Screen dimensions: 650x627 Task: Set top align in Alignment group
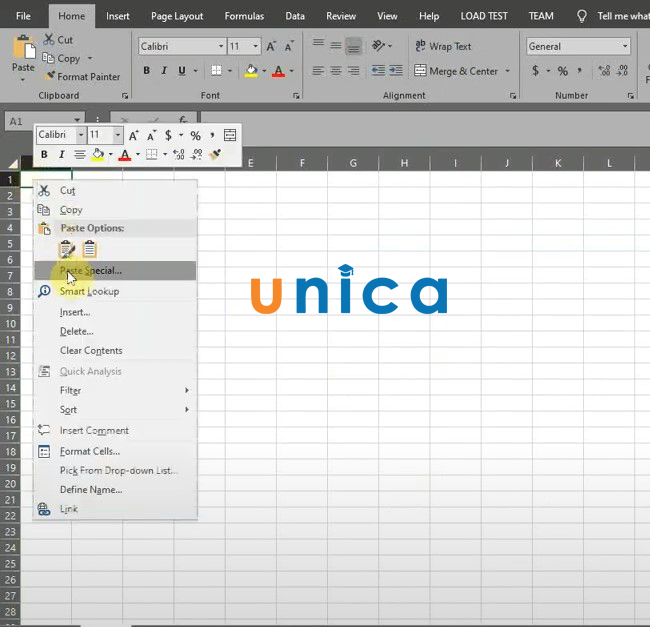pos(318,43)
